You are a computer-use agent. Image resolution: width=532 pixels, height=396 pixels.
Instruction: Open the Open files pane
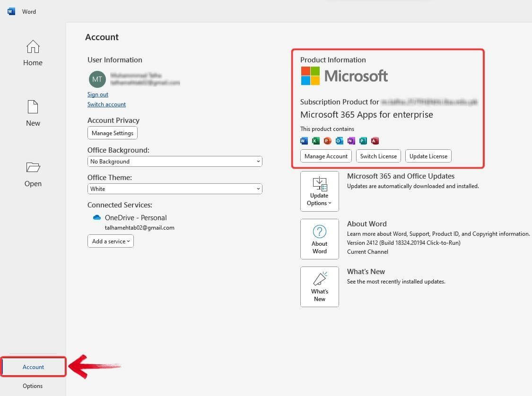point(33,174)
